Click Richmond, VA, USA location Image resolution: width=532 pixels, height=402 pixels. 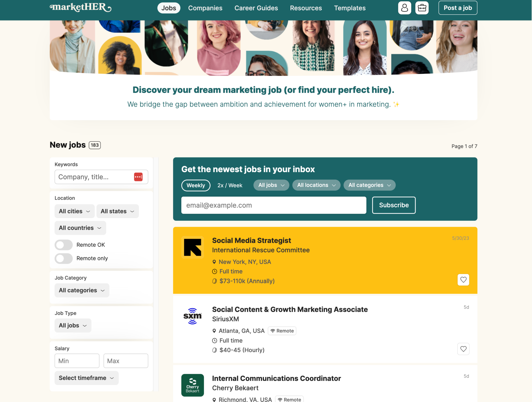point(245,399)
